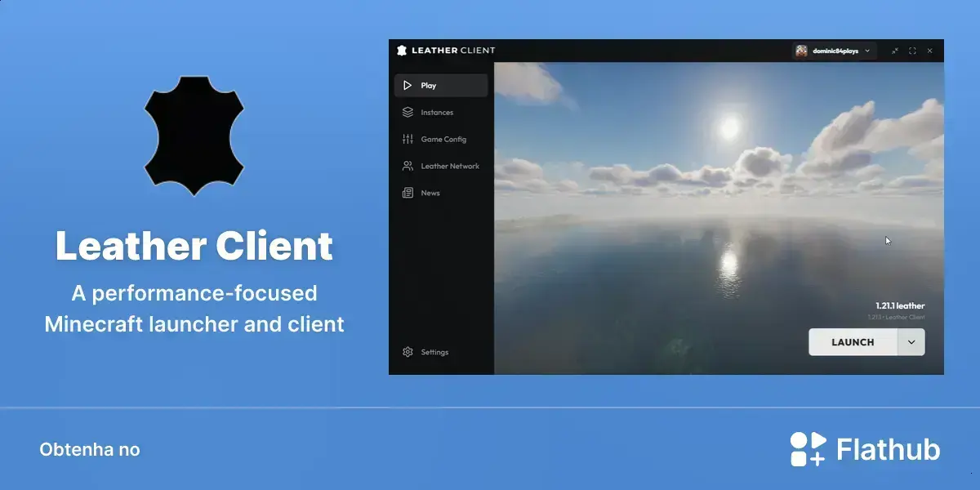Viewport: 980px width, 490px height.
Task: Open the dominic84plays account dropdown
Action: [x=834, y=51]
